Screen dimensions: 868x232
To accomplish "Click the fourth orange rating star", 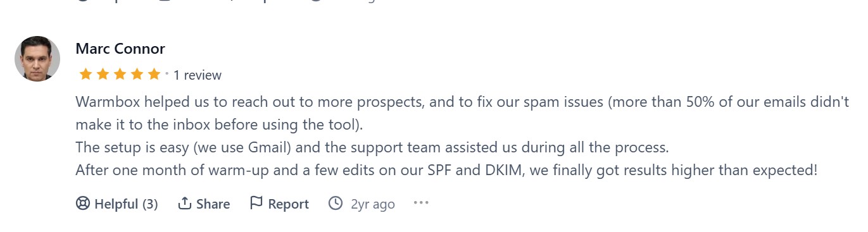I will [x=137, y=75].
